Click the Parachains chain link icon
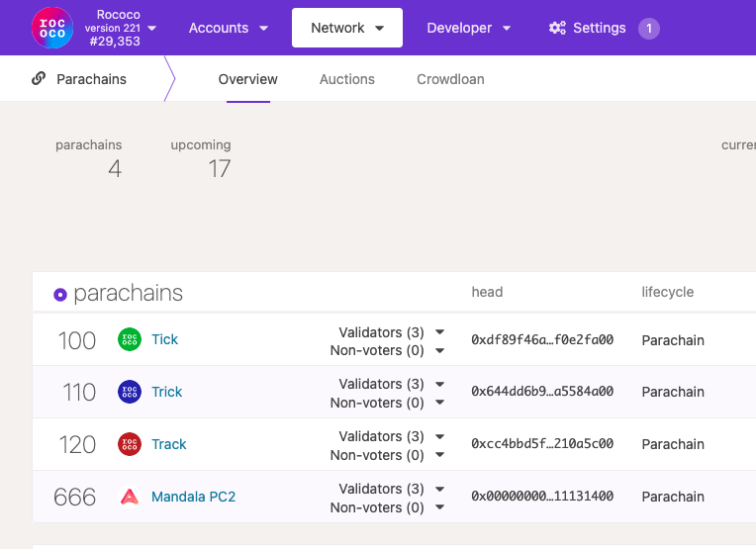 pos(39,78)
